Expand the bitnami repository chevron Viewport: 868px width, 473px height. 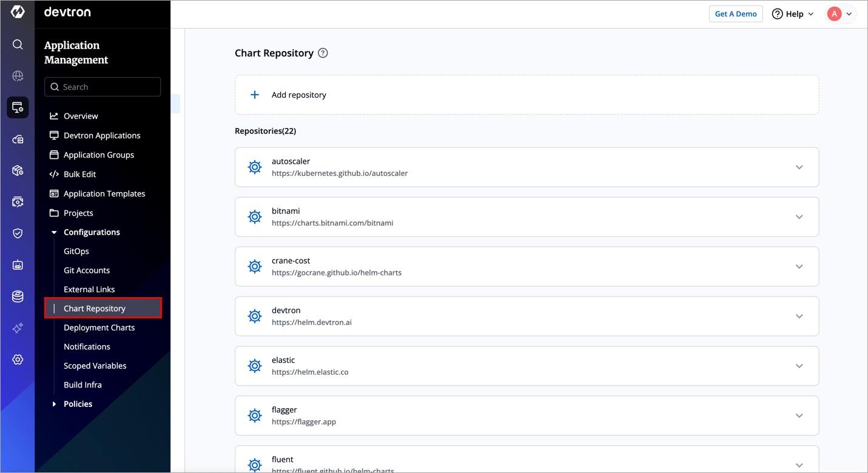pyautogui.click(x=799, y=217)
